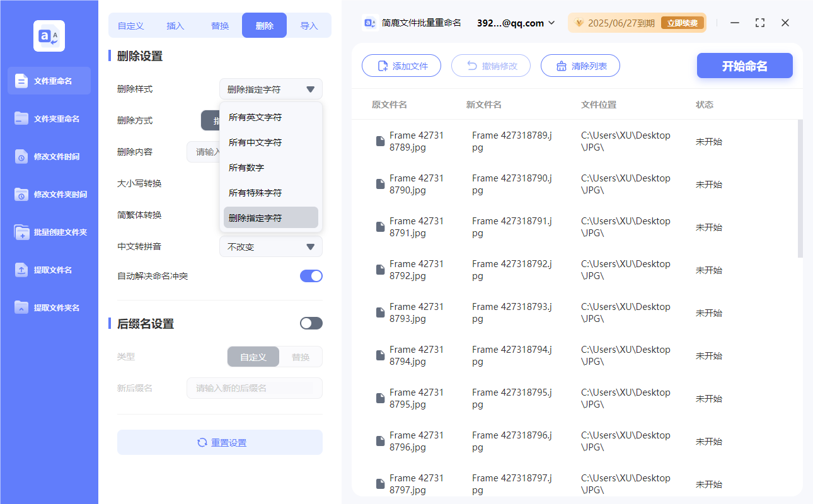The image size is (813, 504).
Task: Disable the 自动解决命名冲突 switch
Action: [x=311, y=275]
